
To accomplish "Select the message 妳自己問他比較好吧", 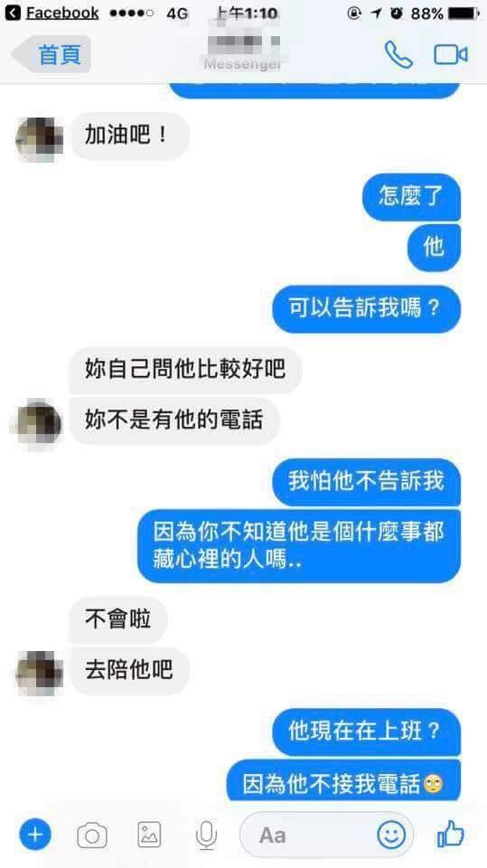I will point(185,370).
